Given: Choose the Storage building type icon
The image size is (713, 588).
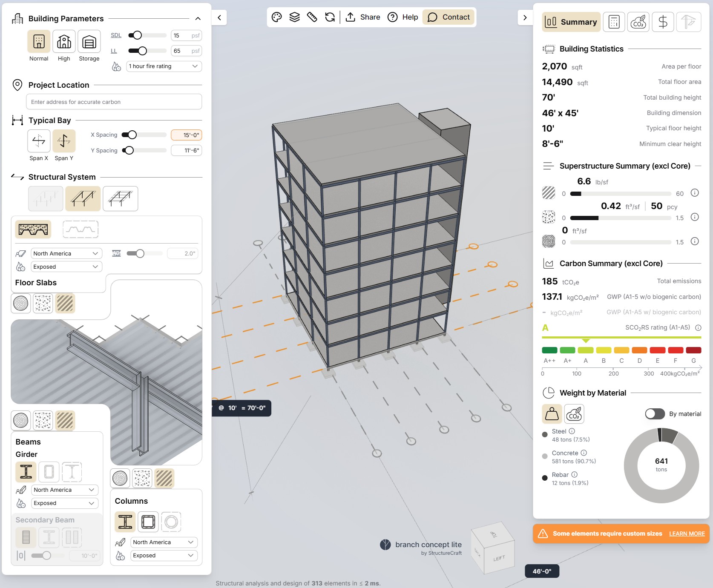Looking at the screenshot, I should 89,42.
